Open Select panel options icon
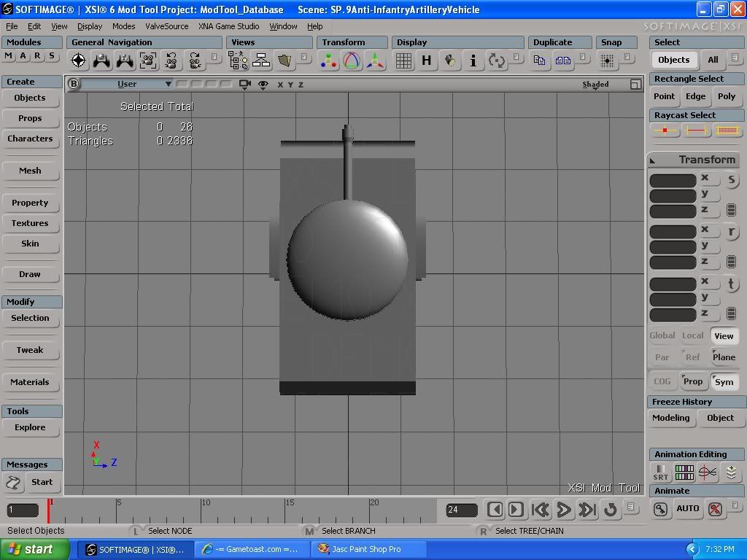The height and width of the screenshot is (560, 747). [x=735, y=58]
